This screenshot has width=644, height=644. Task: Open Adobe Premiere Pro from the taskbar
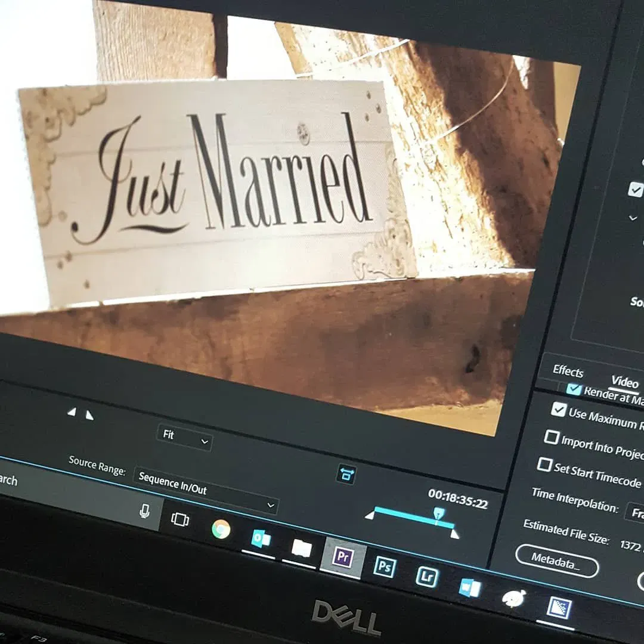coord(343,558)
